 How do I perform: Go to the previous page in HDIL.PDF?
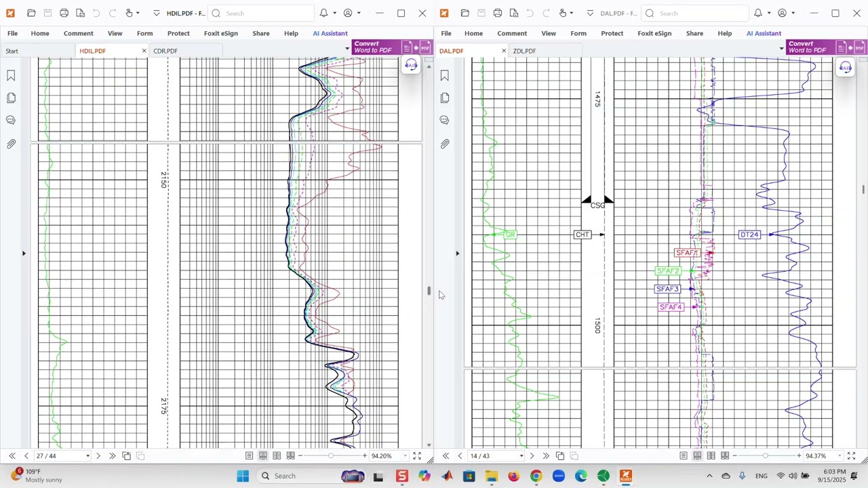(26, 456)
